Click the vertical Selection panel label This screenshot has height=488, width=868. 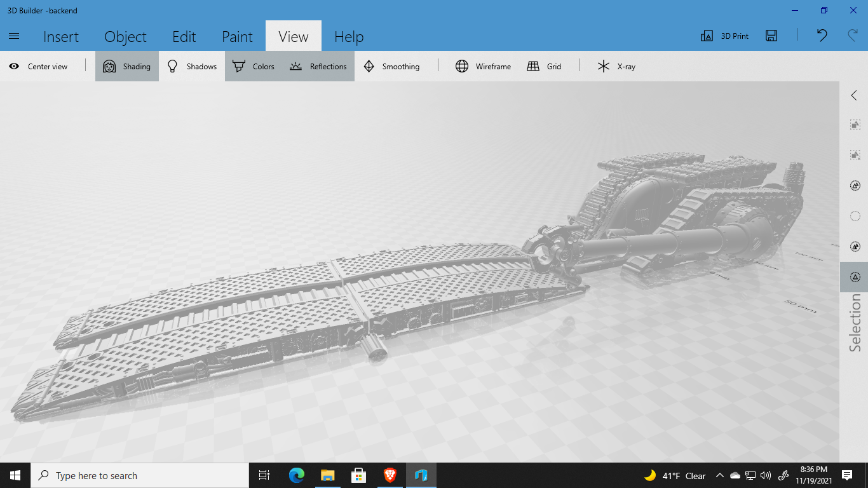[x=855, y=322]
